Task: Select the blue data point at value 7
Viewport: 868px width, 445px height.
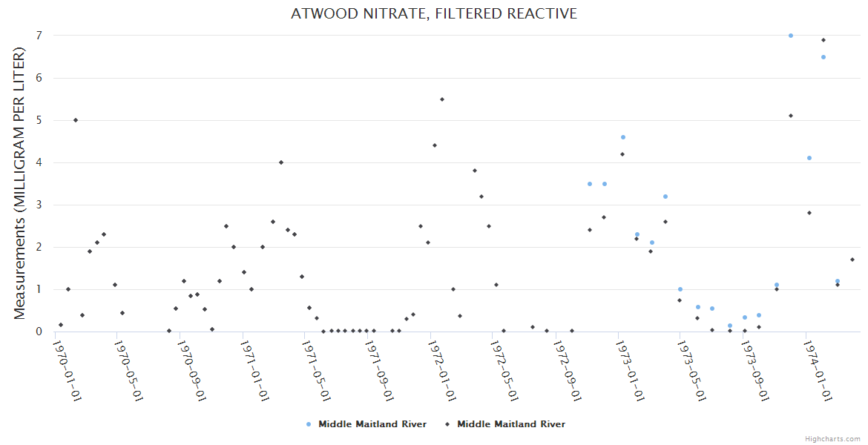Action: 791,36
